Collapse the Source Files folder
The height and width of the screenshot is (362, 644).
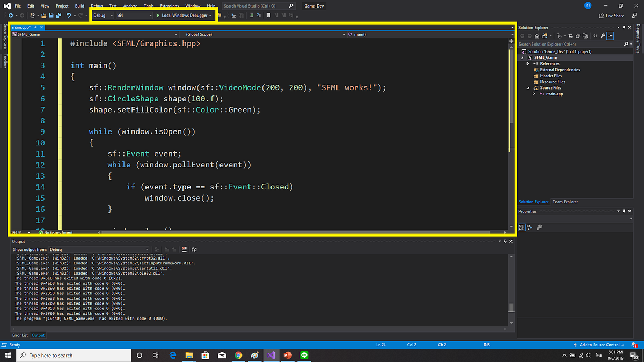[x=528, y=88]
